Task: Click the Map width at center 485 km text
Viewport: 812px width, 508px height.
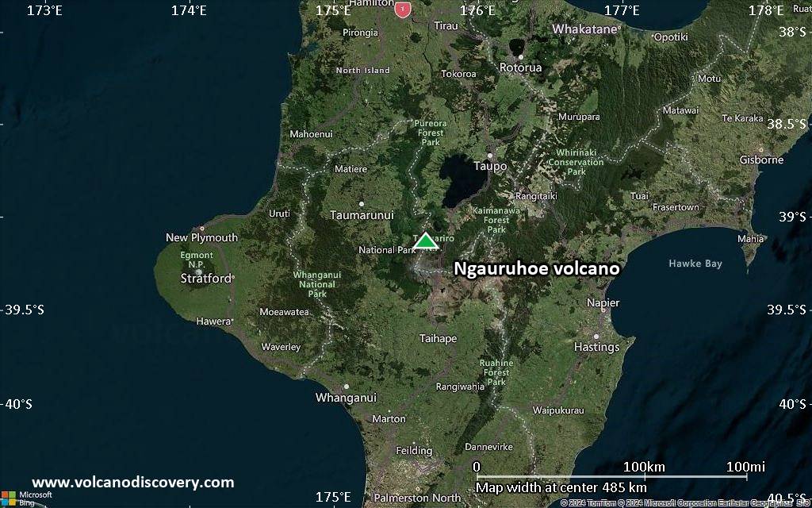Action: [x=561, y=487]
